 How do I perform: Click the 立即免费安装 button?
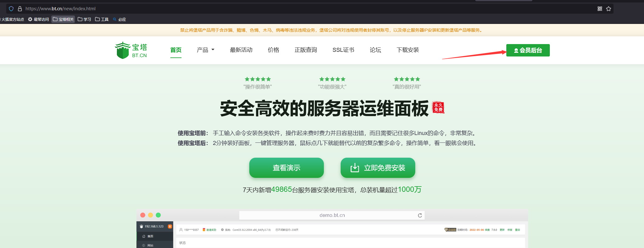click(x=378, y=168)
